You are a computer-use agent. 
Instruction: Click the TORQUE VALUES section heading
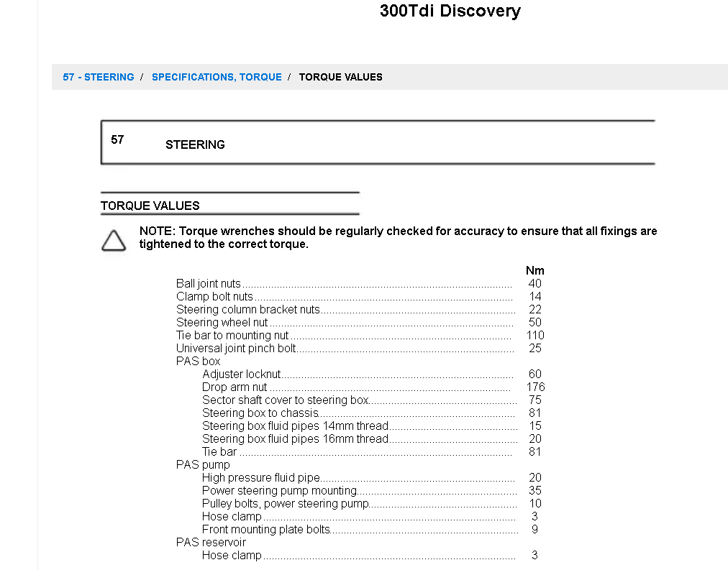point(150,206)
